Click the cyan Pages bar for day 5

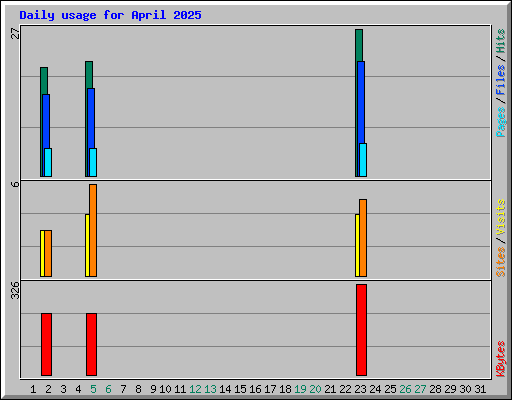(x=93, y=162)
